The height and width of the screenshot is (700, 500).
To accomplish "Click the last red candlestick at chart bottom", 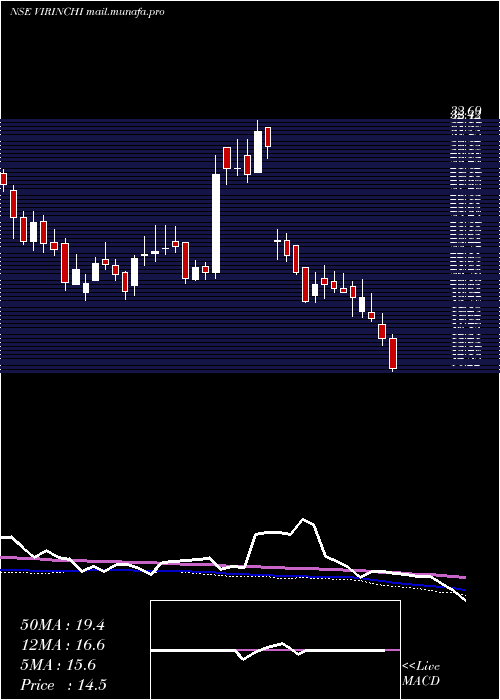I will tap(393, 354).
